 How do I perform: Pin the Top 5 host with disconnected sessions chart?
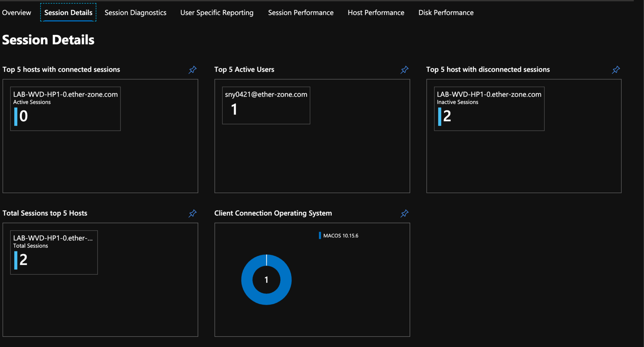tap(616, 70)
